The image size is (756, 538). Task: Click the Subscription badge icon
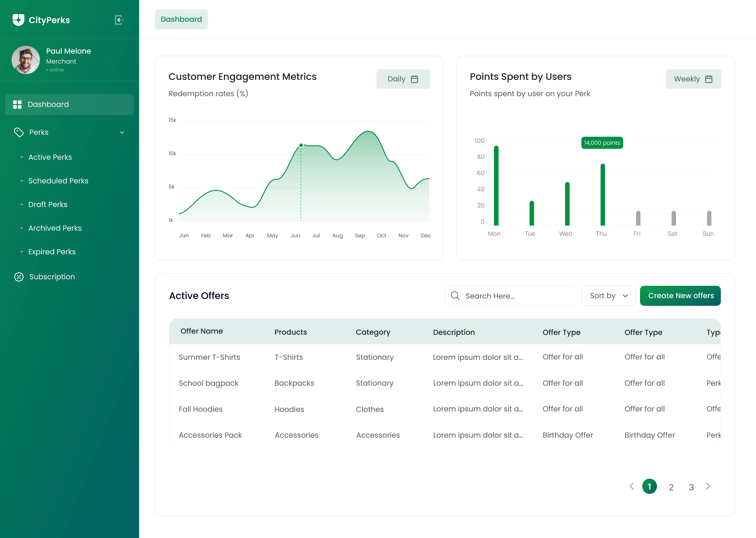19,277
